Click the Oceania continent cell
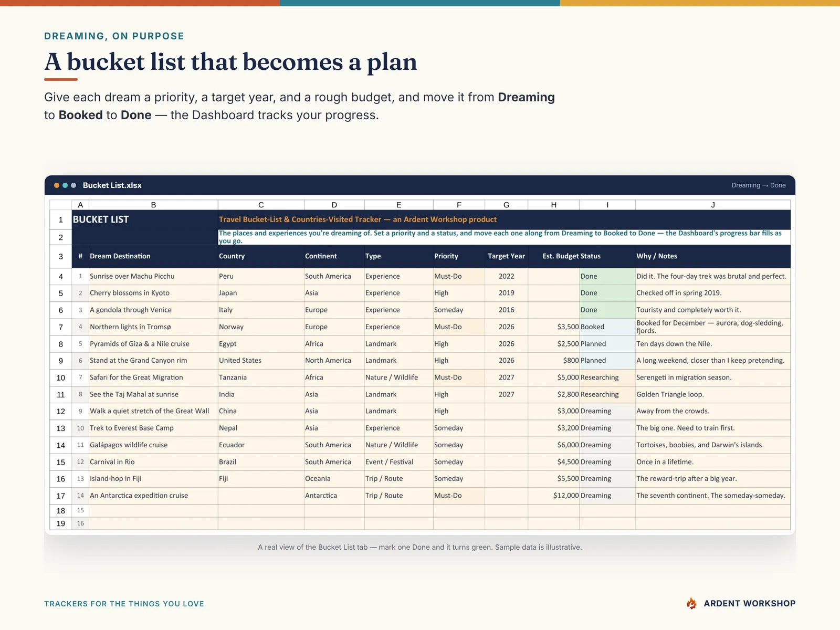This screenshot has height=630, width=840. [x=334, y=479]
